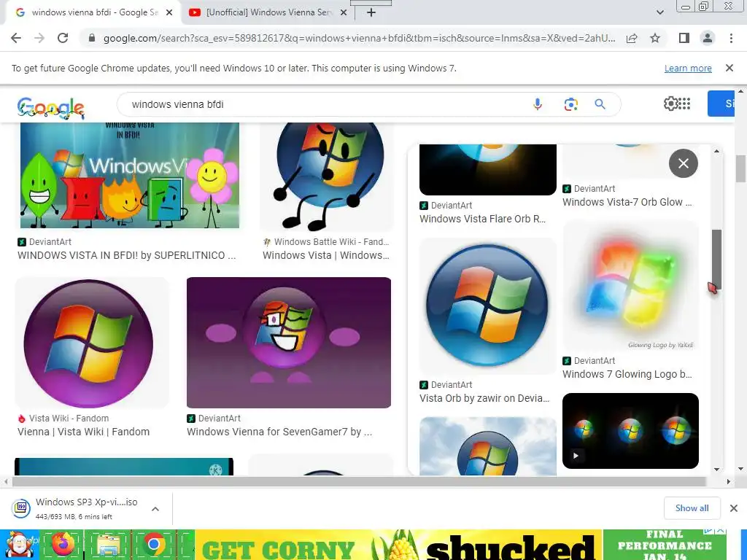747x560 pixels.
Task: Close the downloads bar
Action: (734, 508)
